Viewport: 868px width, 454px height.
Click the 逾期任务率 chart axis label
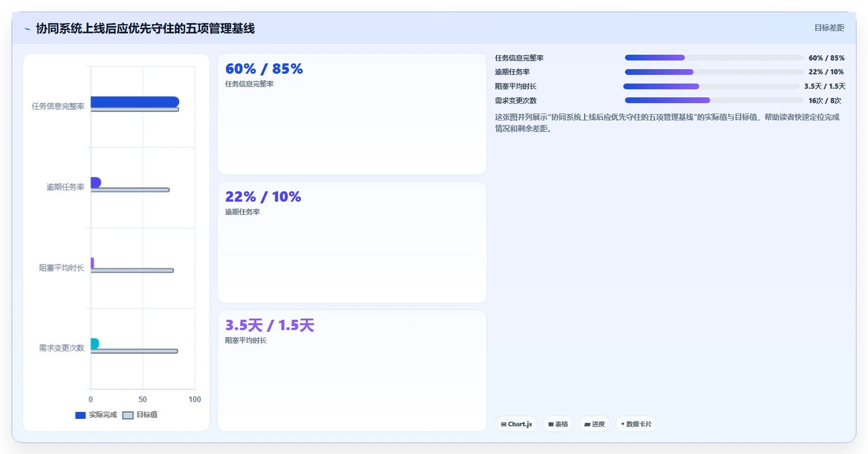66,187
